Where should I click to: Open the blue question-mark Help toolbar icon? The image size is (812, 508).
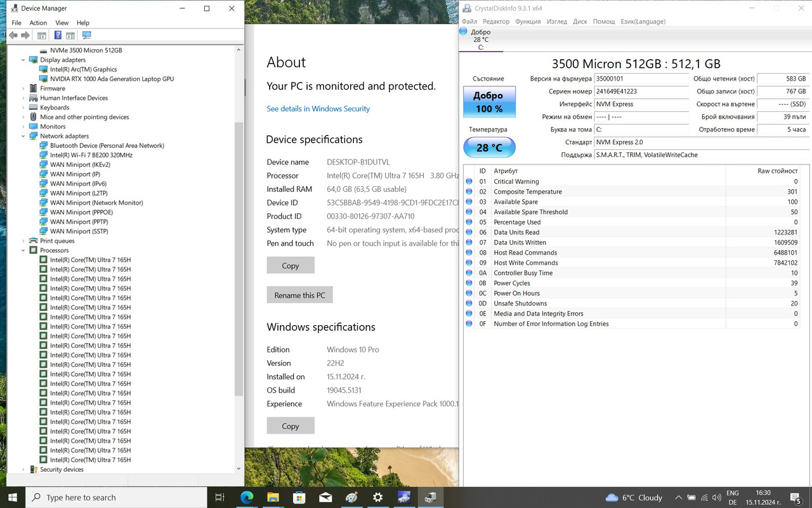click(x=58, y=36)
